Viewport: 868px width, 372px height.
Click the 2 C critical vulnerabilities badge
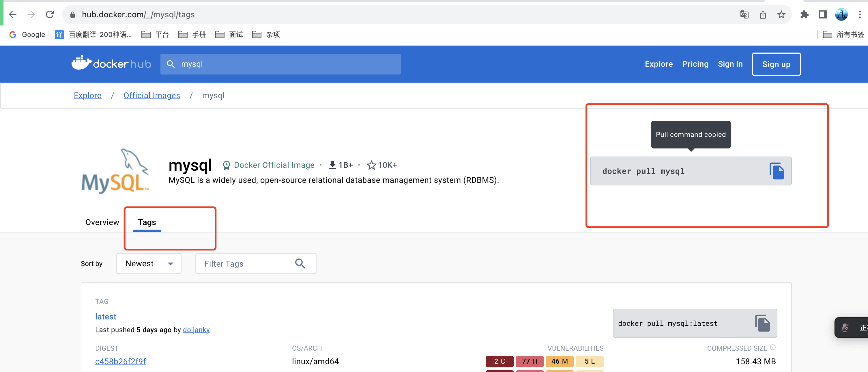click(500, 361)
